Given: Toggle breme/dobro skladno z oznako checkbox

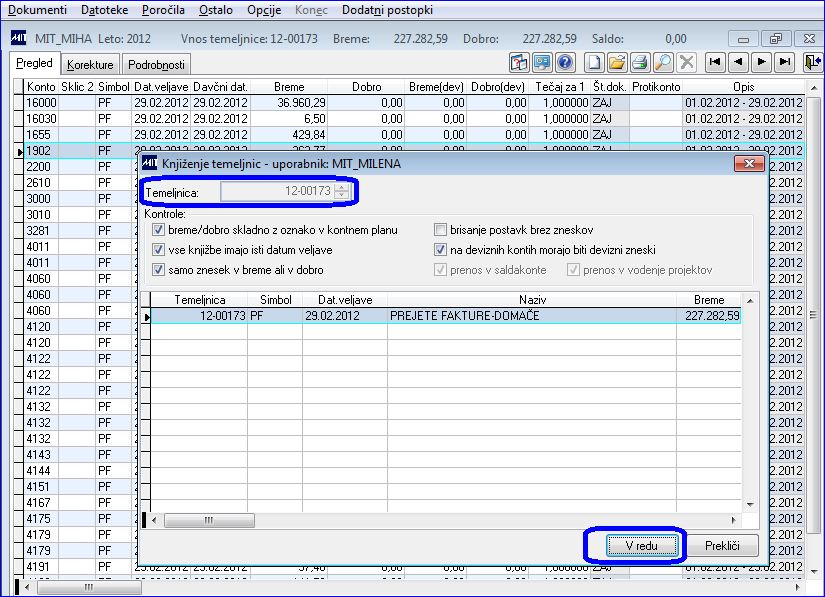Looking at the screenshot, I should coord(158,230).
